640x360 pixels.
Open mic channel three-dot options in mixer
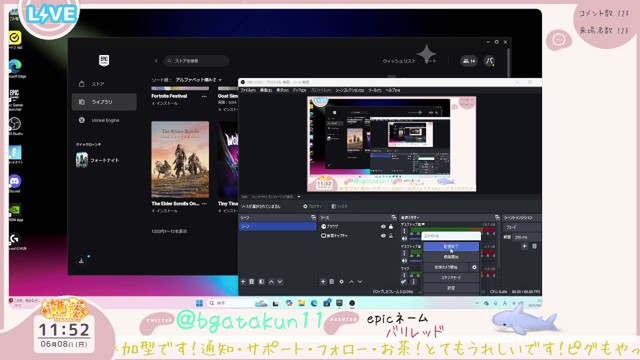tap(404, 275)
